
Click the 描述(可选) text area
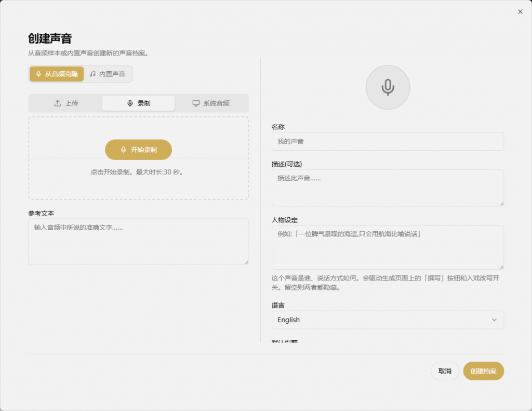point(388,188)
